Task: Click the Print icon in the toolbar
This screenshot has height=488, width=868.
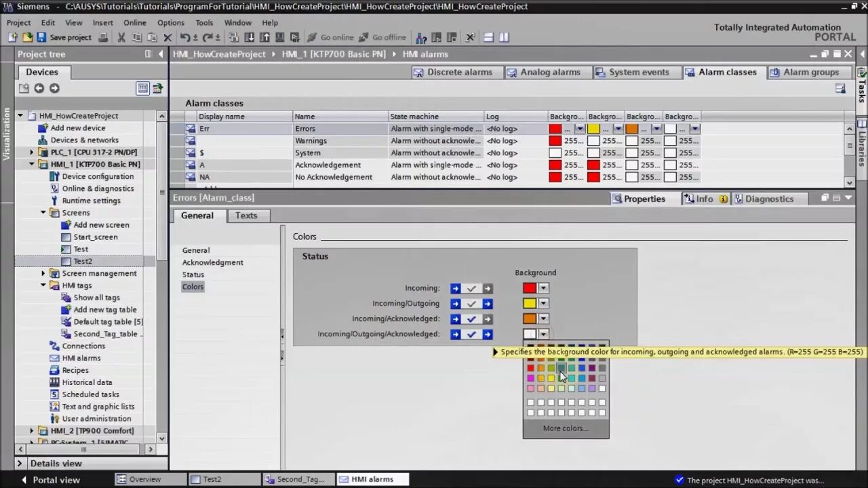Action: click(x=103, y=37)
